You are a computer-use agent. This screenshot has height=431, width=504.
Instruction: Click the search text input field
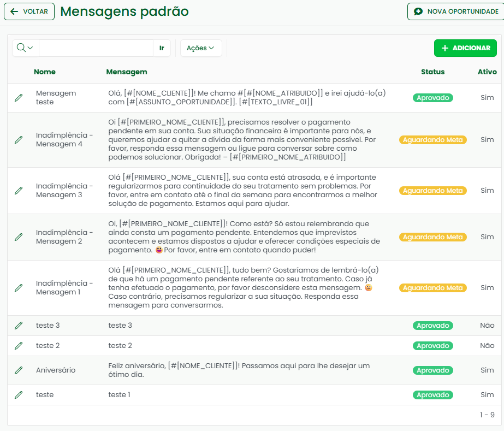click(96, 48)
